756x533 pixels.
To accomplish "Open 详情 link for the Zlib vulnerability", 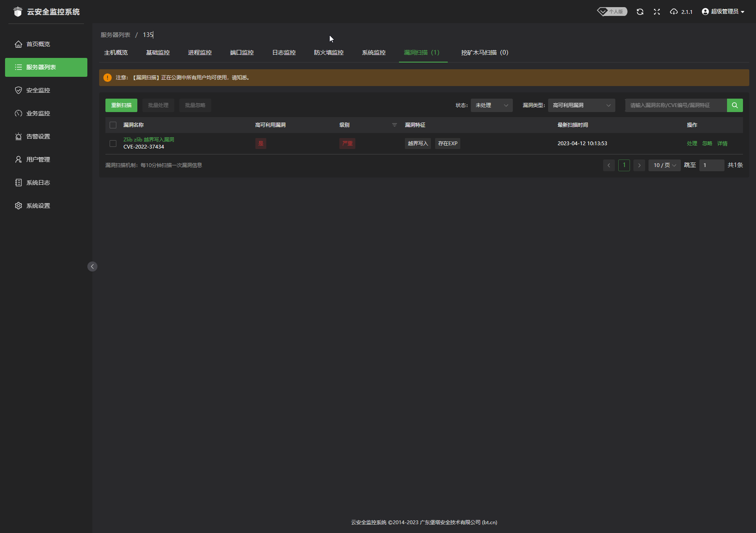I will pyautogui.click(x=722, y=144).
